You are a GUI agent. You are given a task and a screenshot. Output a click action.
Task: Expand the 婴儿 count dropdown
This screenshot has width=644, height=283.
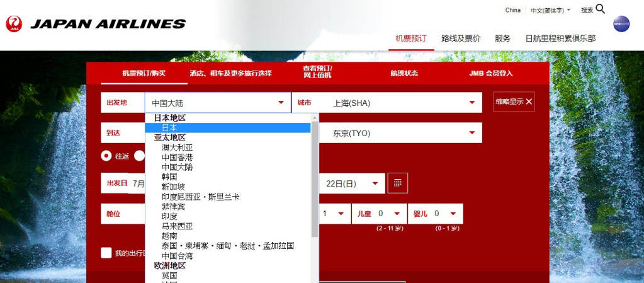[x=453, y=214]
